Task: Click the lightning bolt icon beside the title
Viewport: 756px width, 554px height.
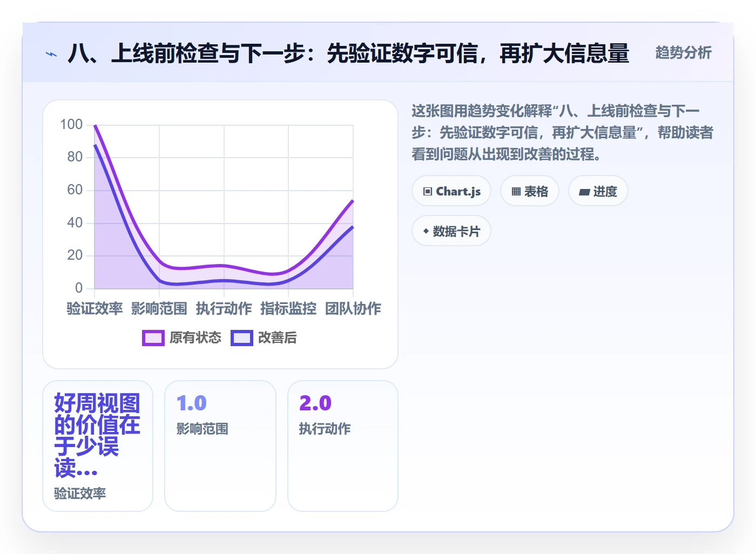Action: pos(51,54)
